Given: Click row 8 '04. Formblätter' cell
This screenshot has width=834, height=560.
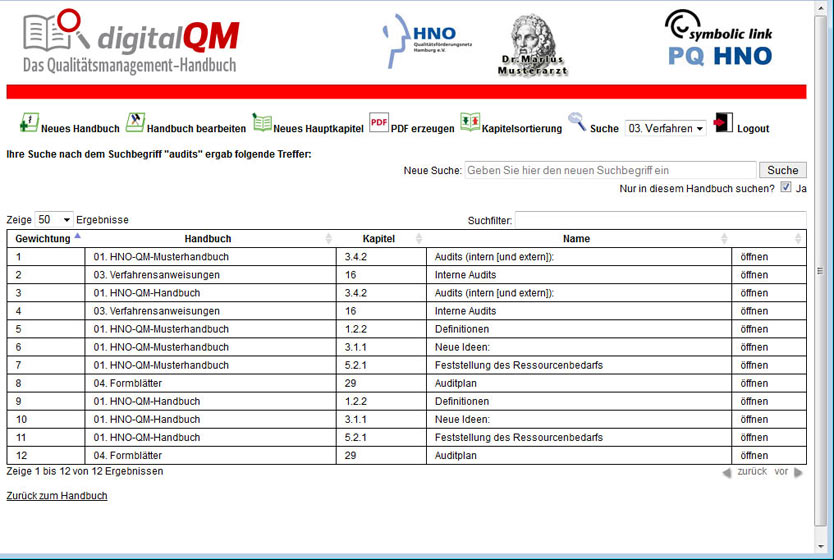Looking at the screenshot, I should click(x=211, y=383).
